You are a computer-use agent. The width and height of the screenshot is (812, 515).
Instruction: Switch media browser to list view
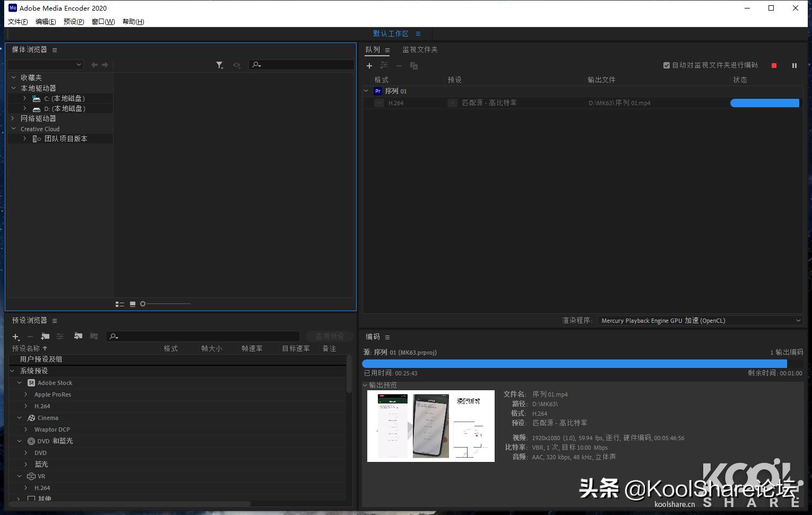click(119, 304)
